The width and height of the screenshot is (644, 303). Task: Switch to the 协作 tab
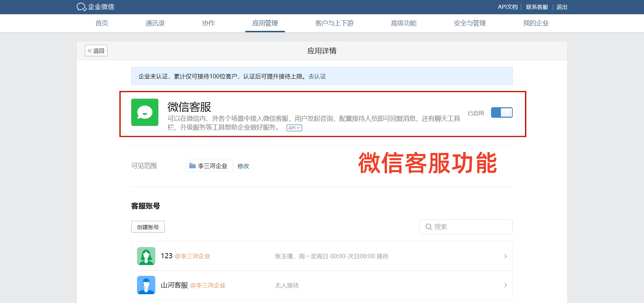[x=209, y=23]
